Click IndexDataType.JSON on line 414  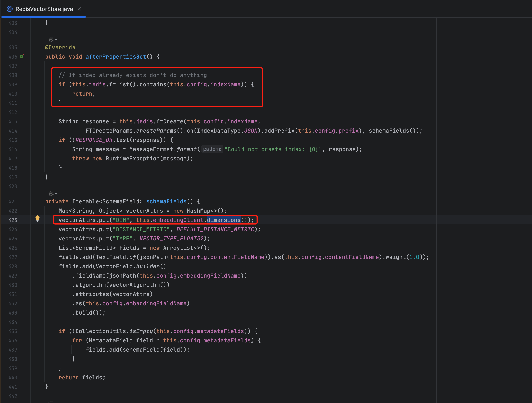pyautogui.click(x=227, y=131)
